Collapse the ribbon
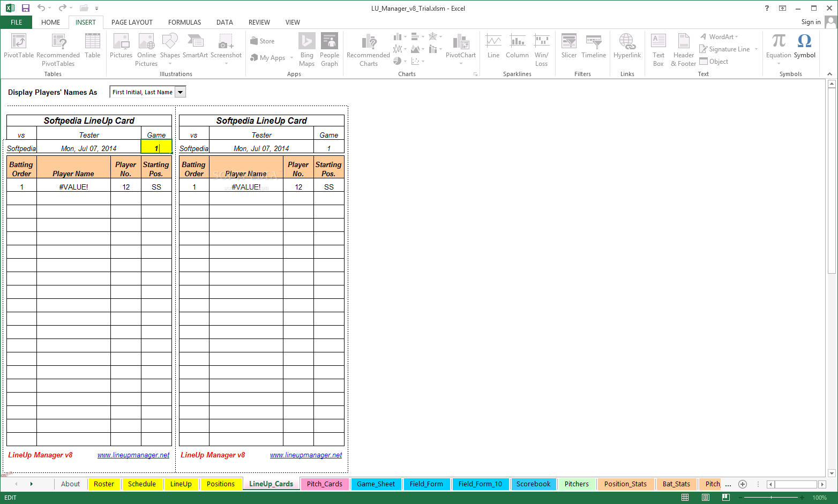 pos(829,74)
